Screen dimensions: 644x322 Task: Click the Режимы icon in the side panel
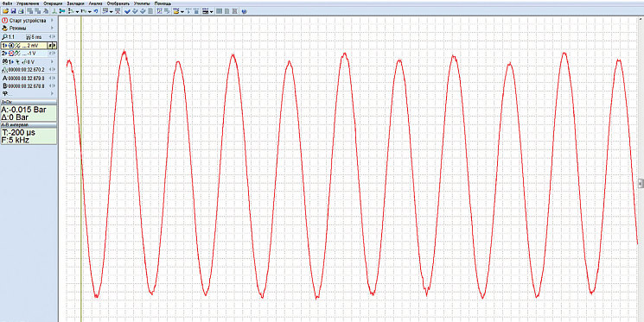tap(4, 28)
